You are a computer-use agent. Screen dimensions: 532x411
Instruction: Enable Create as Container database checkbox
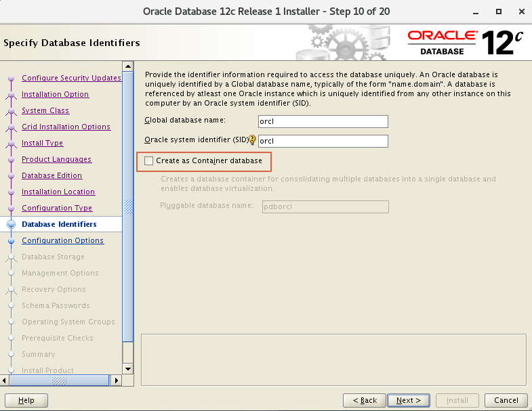pyautogui.click(x=149, y=161)
